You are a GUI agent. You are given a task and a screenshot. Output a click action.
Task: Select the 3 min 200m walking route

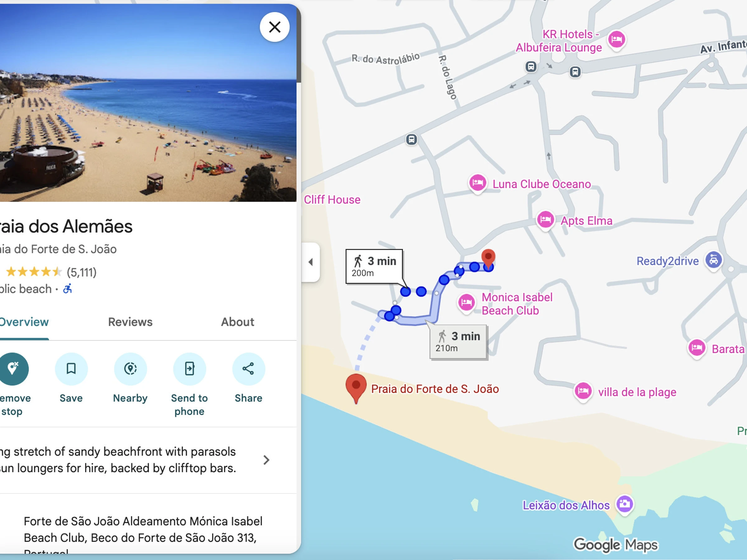click(374, 267)
